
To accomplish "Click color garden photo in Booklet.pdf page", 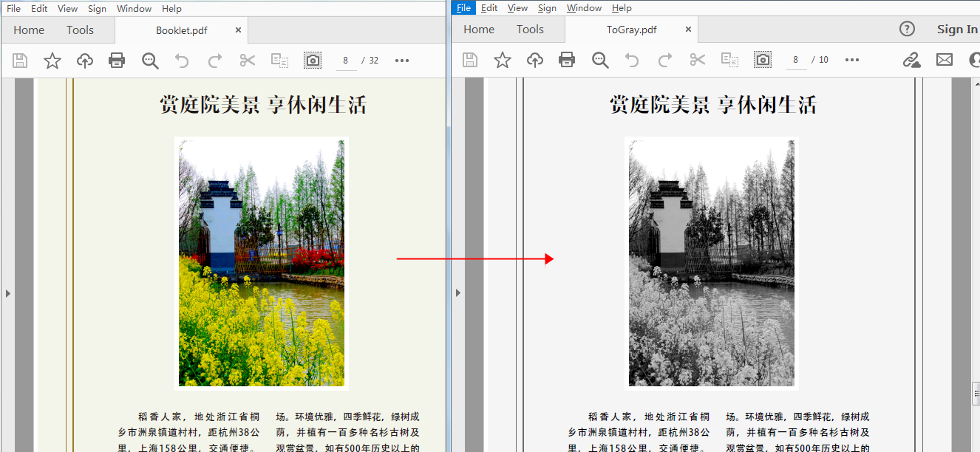I will [261, 263].
